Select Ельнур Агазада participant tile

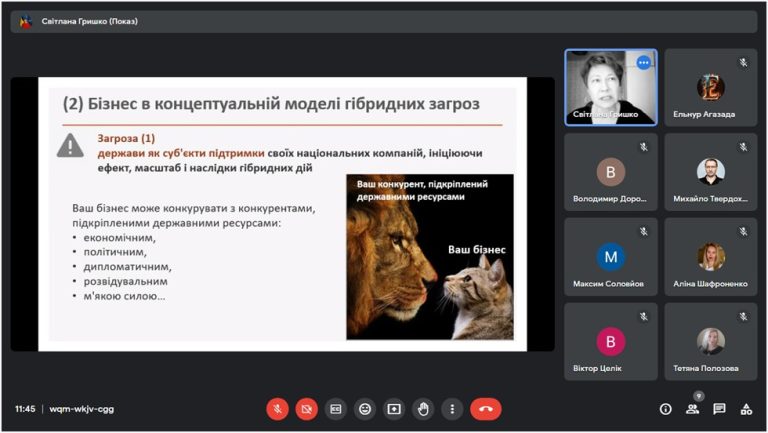pos(711,87)
